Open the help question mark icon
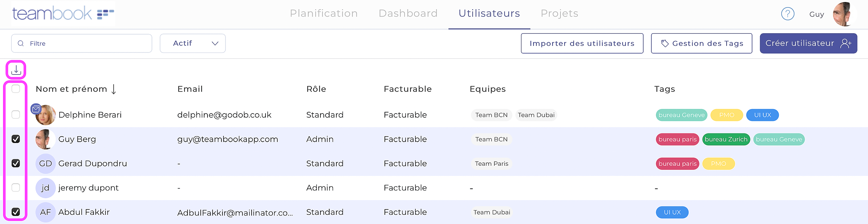Image resolution: width=868 pixels, height=224 pixels. [x=788, y=14]
